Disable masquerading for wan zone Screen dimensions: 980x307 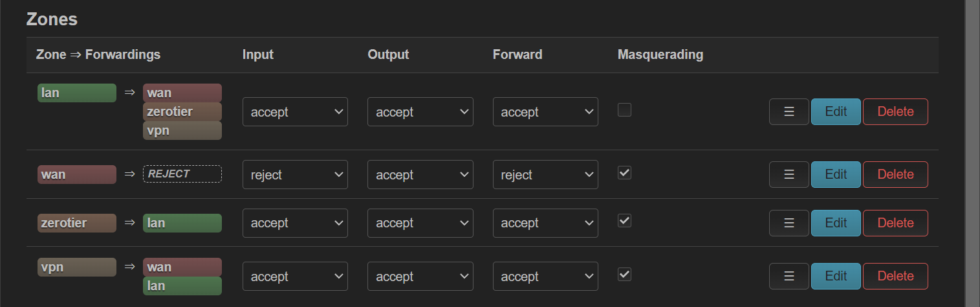[x=624, y=173]
